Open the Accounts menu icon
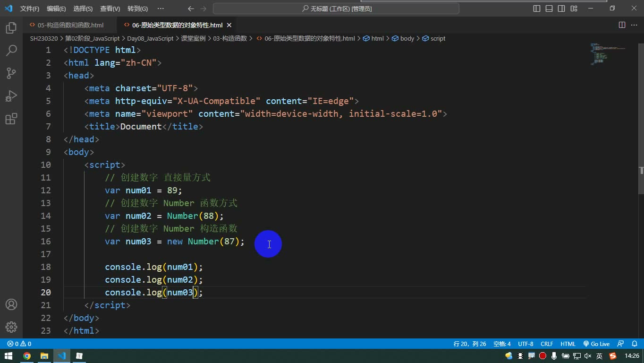This screenshot has height=363, width=644. (x=11, y=304)
